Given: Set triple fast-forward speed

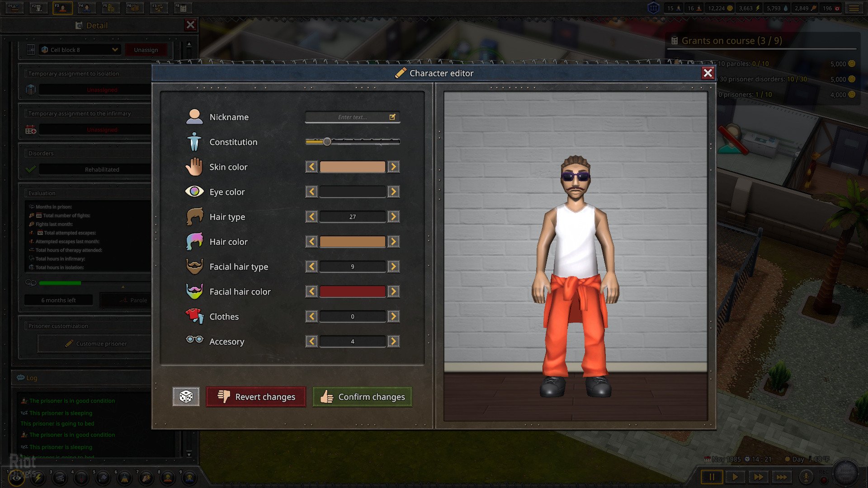Looking at the screenshot, I should pos(781,477).
